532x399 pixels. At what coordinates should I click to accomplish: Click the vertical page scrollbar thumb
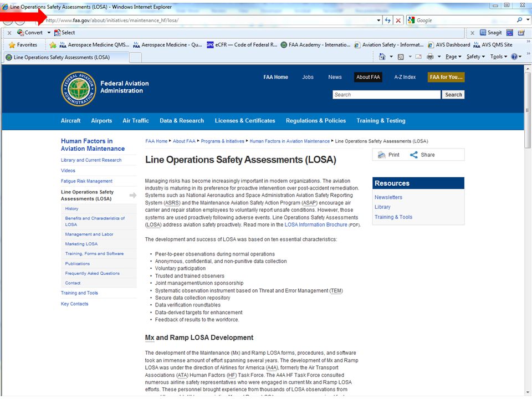527,110
